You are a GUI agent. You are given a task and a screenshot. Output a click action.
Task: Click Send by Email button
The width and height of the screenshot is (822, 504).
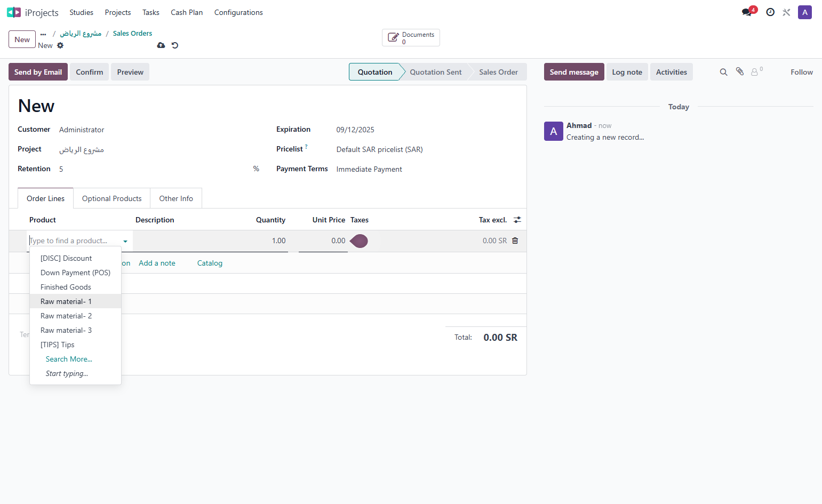(38, 72)
